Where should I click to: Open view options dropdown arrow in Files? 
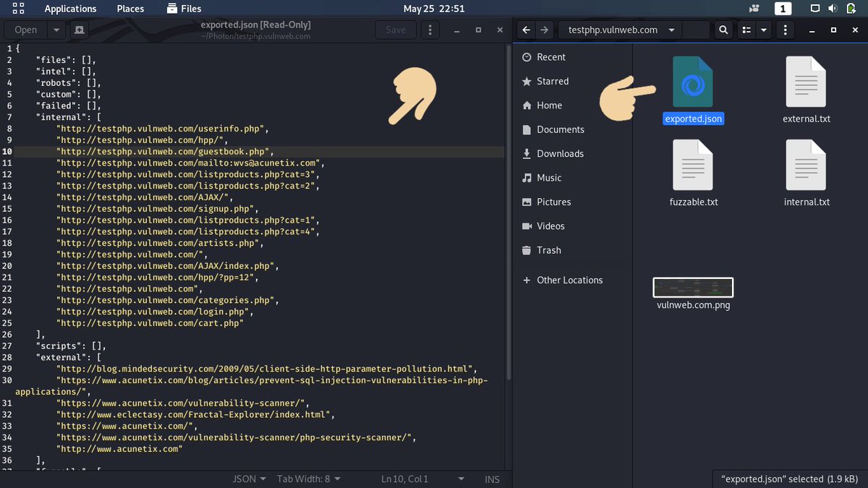764,30
